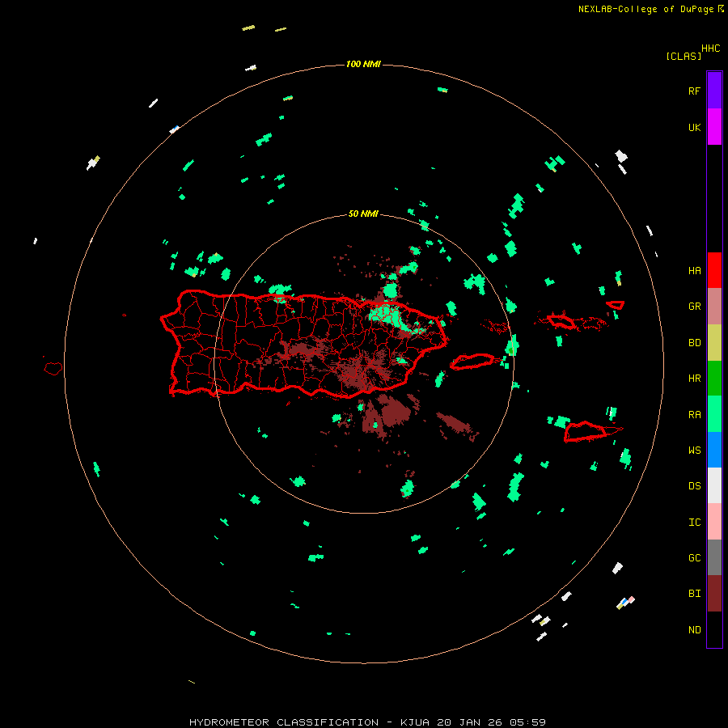Click the HR legend label
Viewport: 728px width, 728px height.
pyautogui.click(x=695, y=379)
